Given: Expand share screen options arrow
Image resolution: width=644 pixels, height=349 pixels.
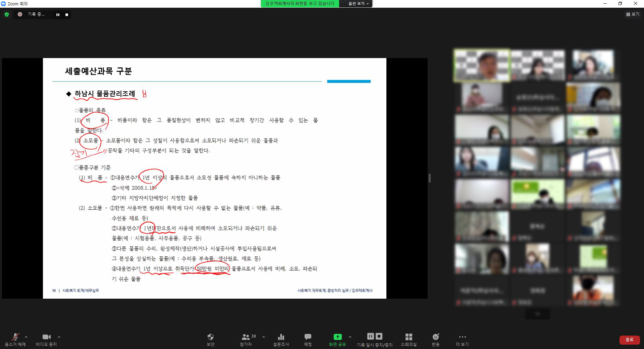Looking at the screenshot, I should [350, 337].
